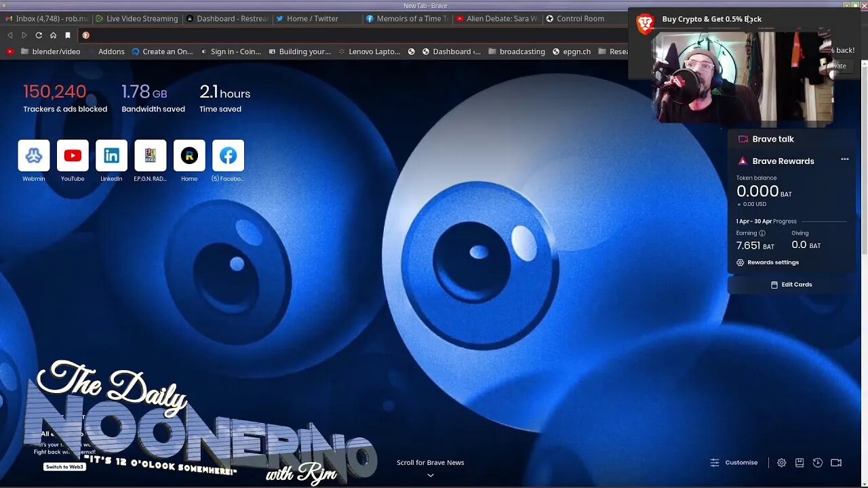Open the YouTube bookmark icon in bookmarks bar

pos(9,52)
